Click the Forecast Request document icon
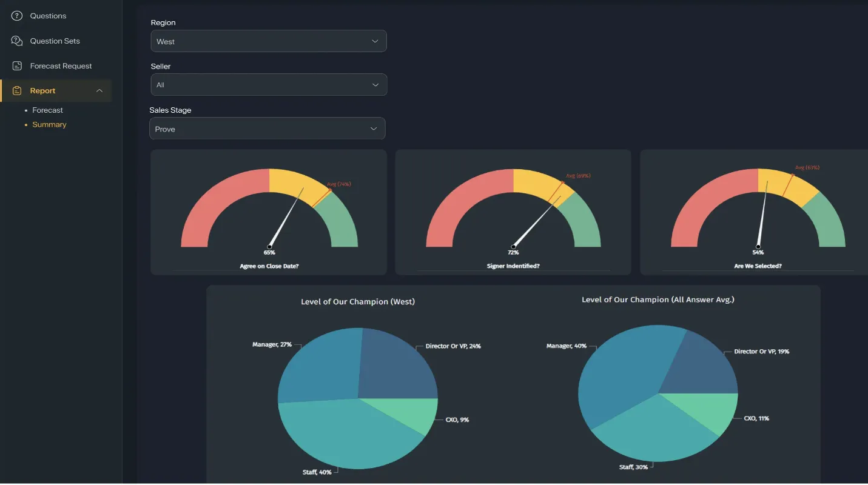Image resolution: width=868 pixels, height=485 pixels. coord(17,66)
